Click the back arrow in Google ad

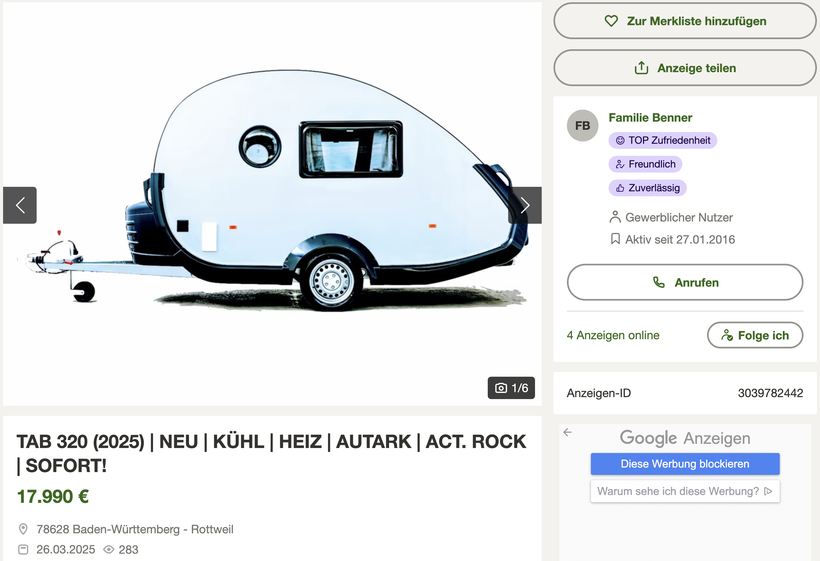(x=568, y=432)
